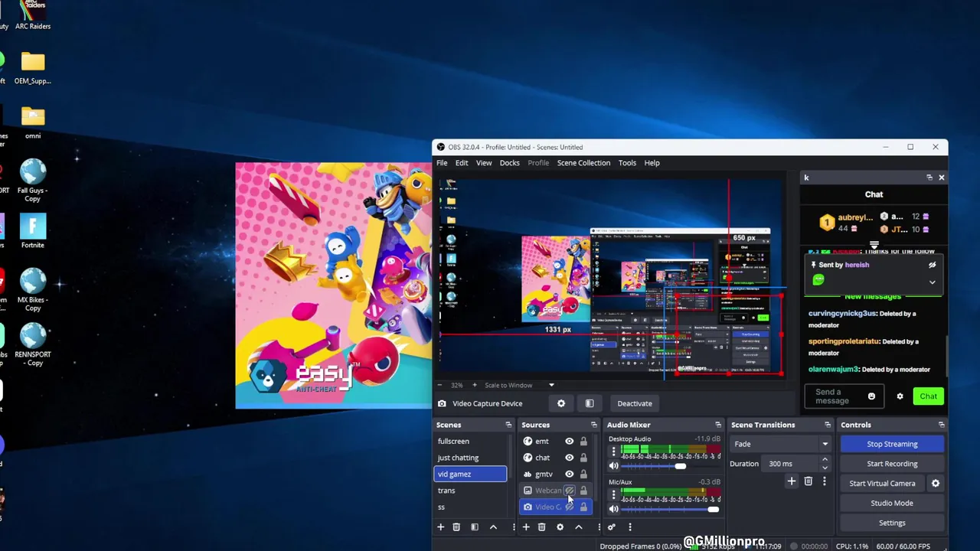Viewport: 980px width, 551px height.
Task: Pop out Controls dock icon
Action: point(941,425)
